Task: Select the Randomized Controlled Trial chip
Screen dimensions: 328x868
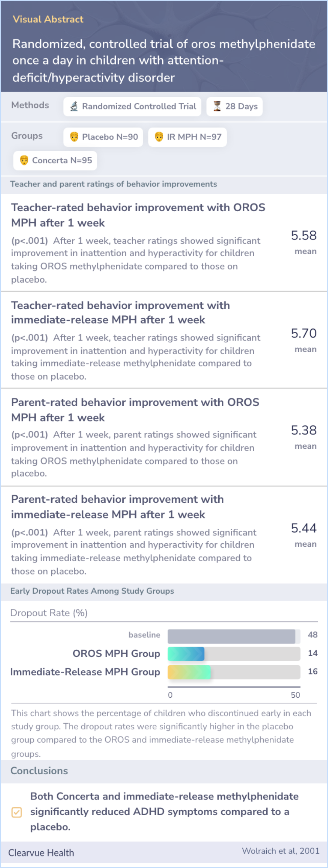Action: click(132, 106)
